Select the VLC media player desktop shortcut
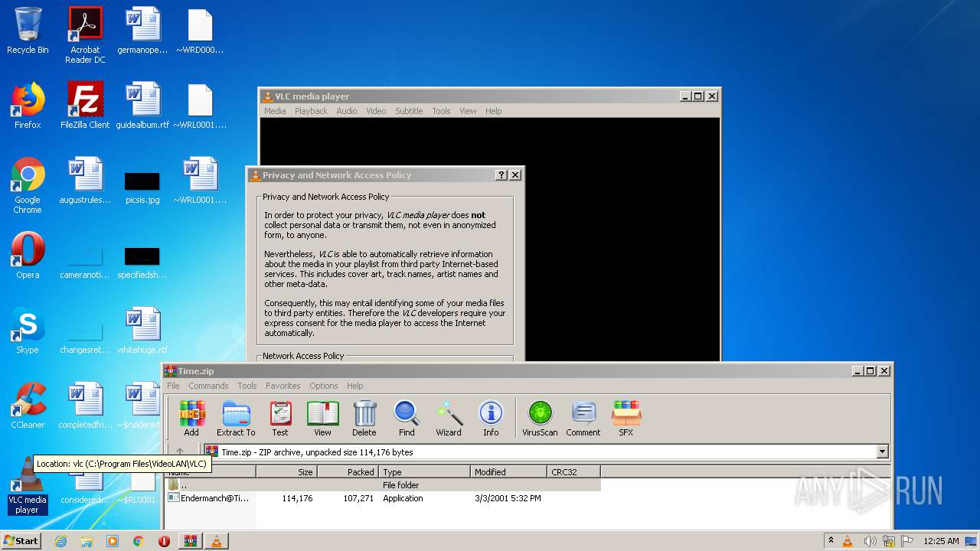This screenshot has height=551, width=980. coord(28,485)
